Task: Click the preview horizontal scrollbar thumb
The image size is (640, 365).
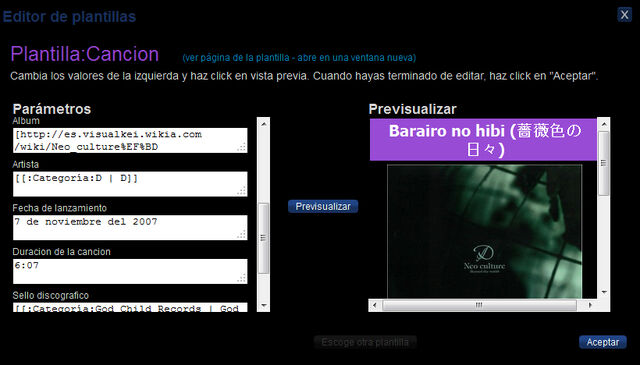Action: tap(479, 305)
